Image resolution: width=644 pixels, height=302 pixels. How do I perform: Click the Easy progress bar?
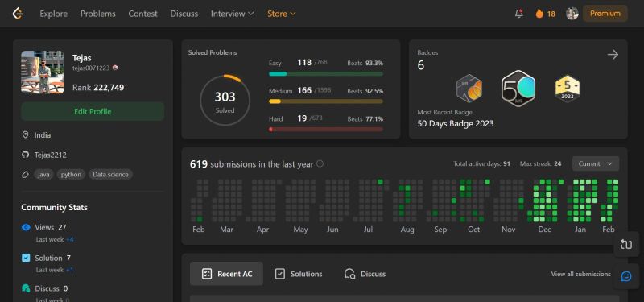click(326, 74)
